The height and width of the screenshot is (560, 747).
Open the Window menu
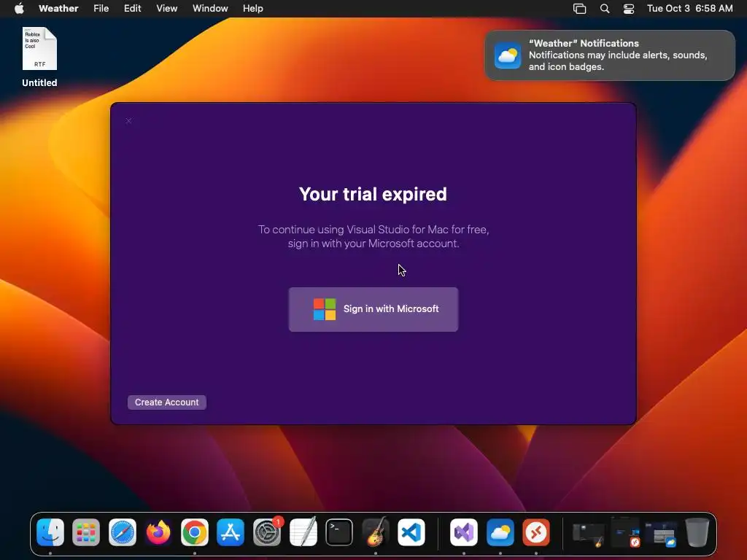click(210, 9)
